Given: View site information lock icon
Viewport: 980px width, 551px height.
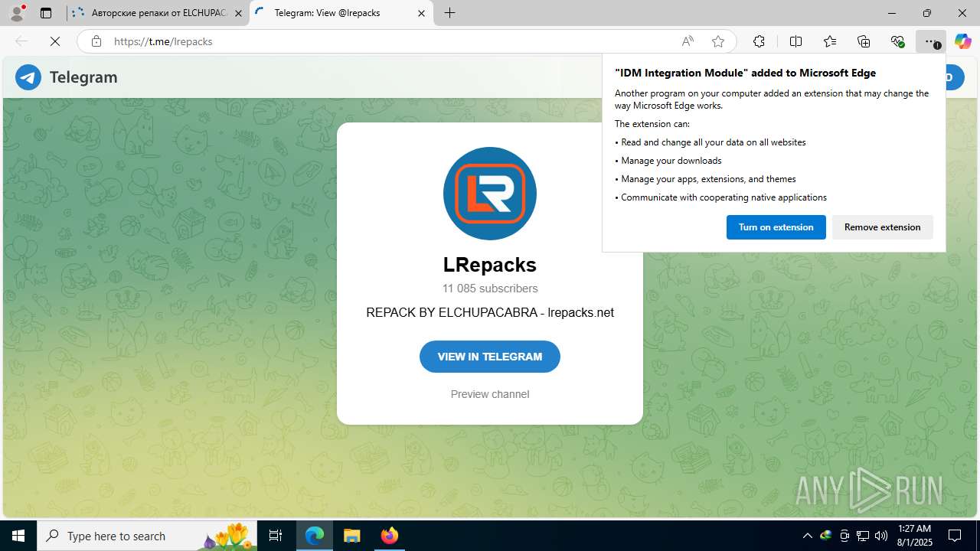Looking at the screenshot, I should coord(96,41).
